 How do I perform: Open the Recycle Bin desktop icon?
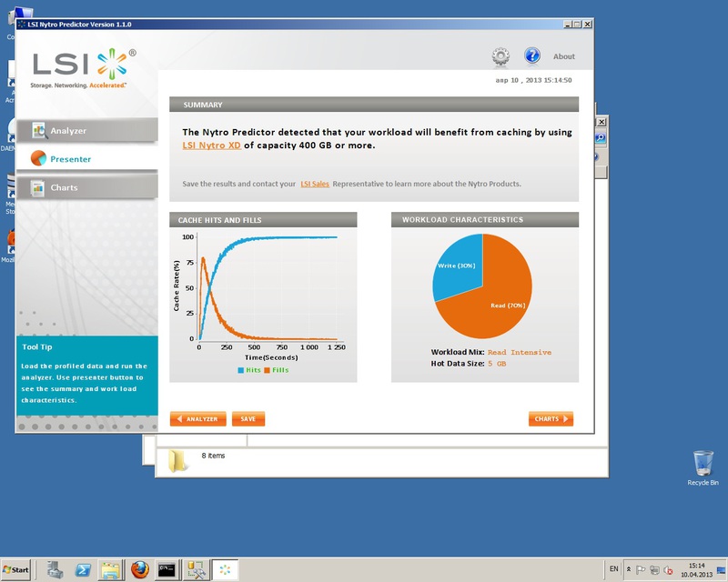coord(703,467)
